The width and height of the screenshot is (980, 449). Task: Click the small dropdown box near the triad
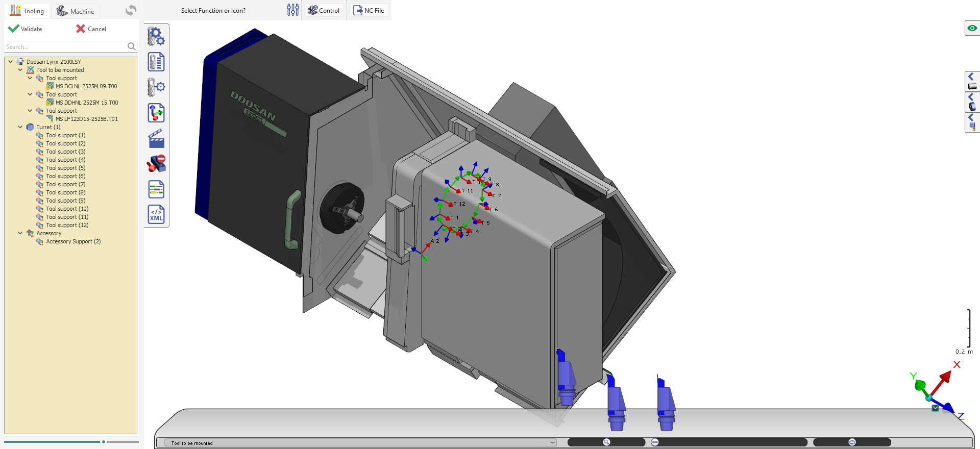pyautogui.click(x=935, y=408)
